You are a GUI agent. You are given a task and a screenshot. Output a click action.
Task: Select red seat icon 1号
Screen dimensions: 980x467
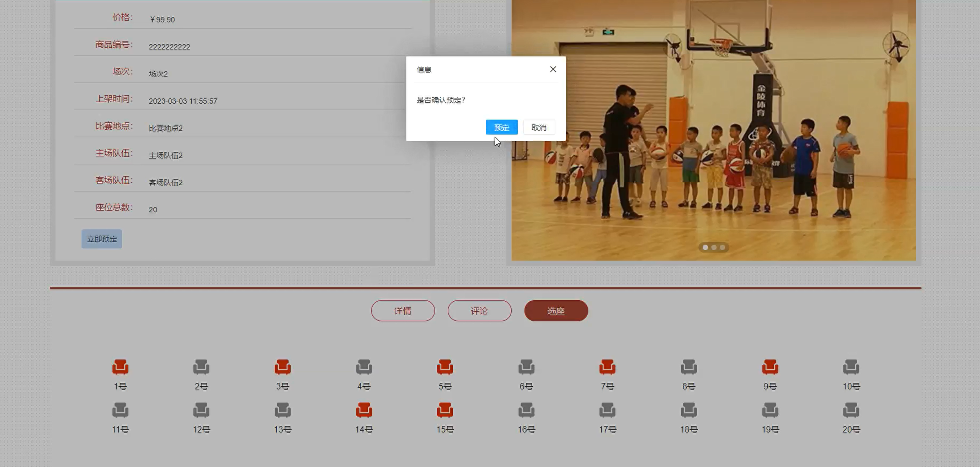120,367
